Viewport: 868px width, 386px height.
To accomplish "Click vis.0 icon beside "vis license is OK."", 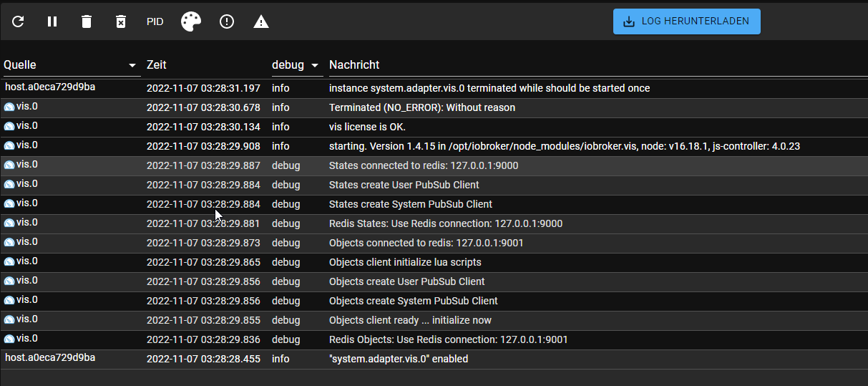I will point(9,126).
